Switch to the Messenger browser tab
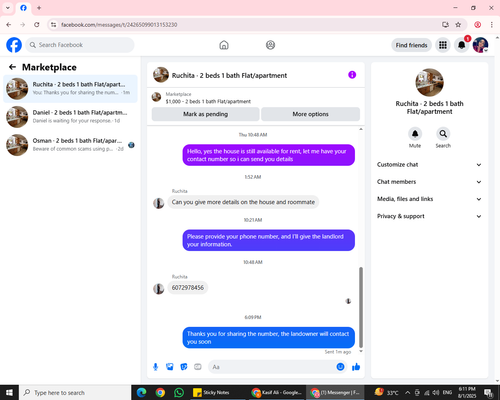500x400 pixels. [x=23, y=8]
